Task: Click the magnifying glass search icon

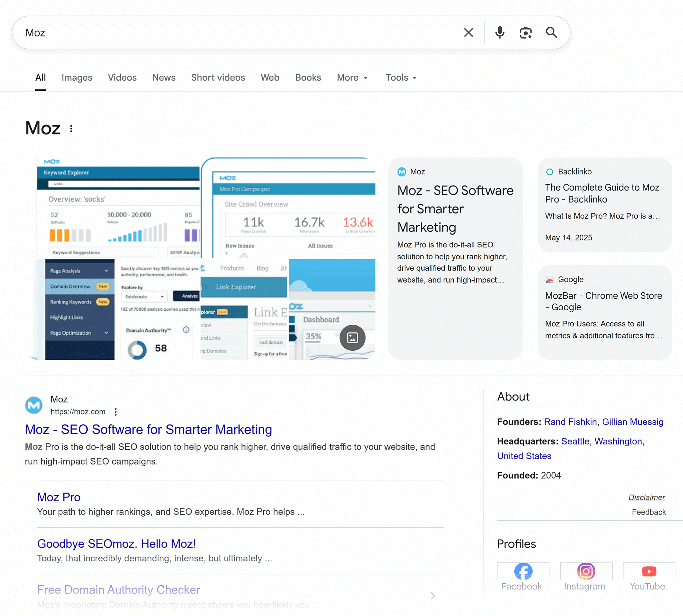Action: pos(551,32)
